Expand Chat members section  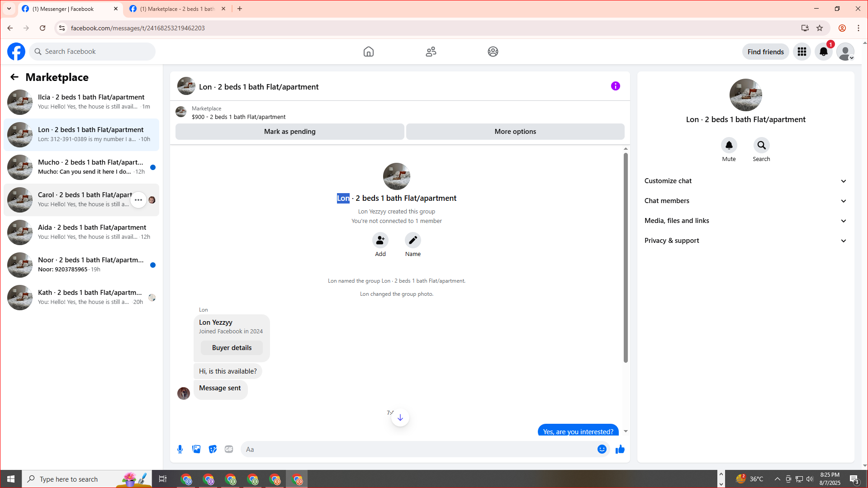point(745,201)
